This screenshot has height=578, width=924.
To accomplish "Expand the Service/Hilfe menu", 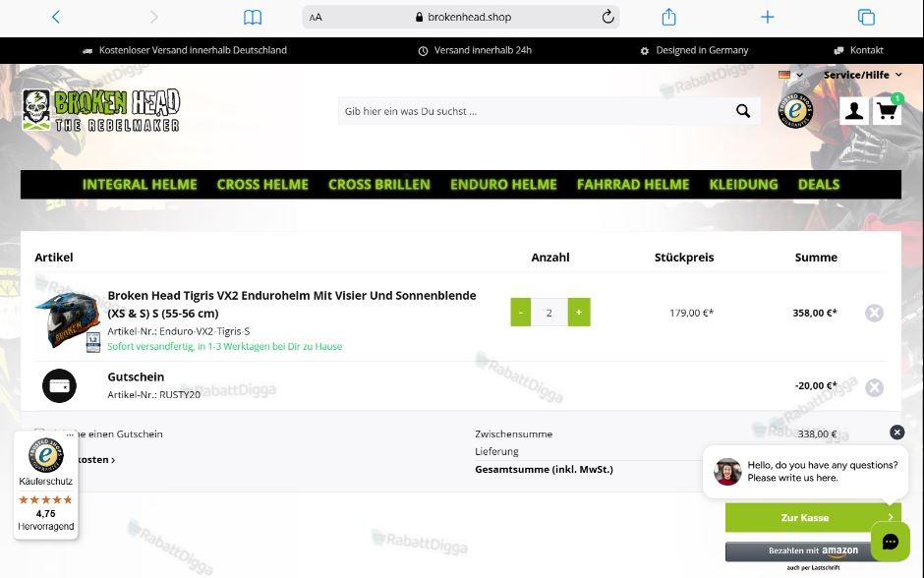I will point(863,75).
